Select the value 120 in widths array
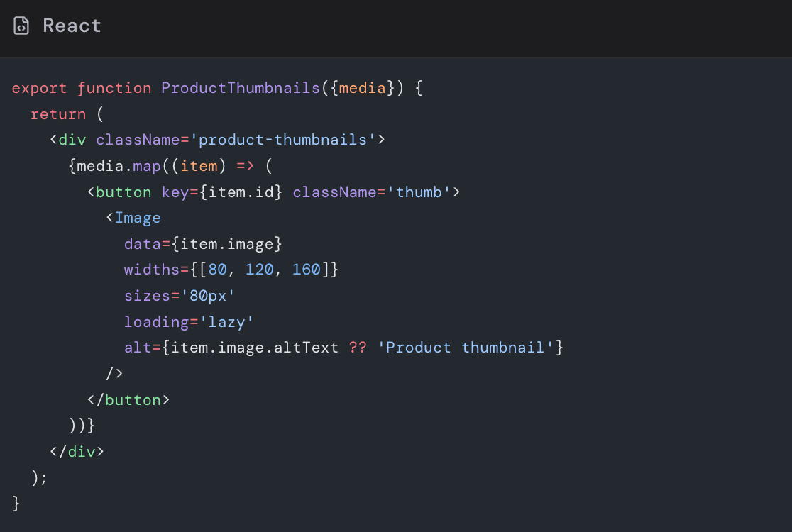 tap(259, 270)
